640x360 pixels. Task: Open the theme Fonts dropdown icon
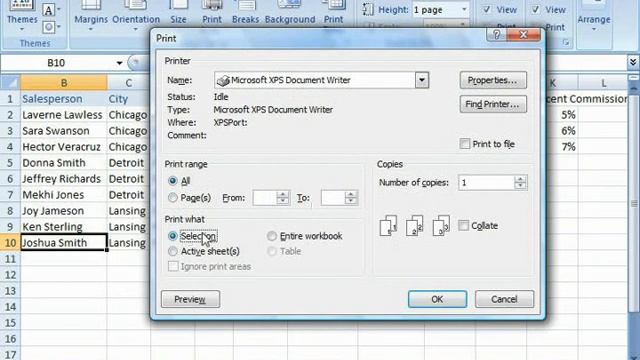tap(51, 10)
